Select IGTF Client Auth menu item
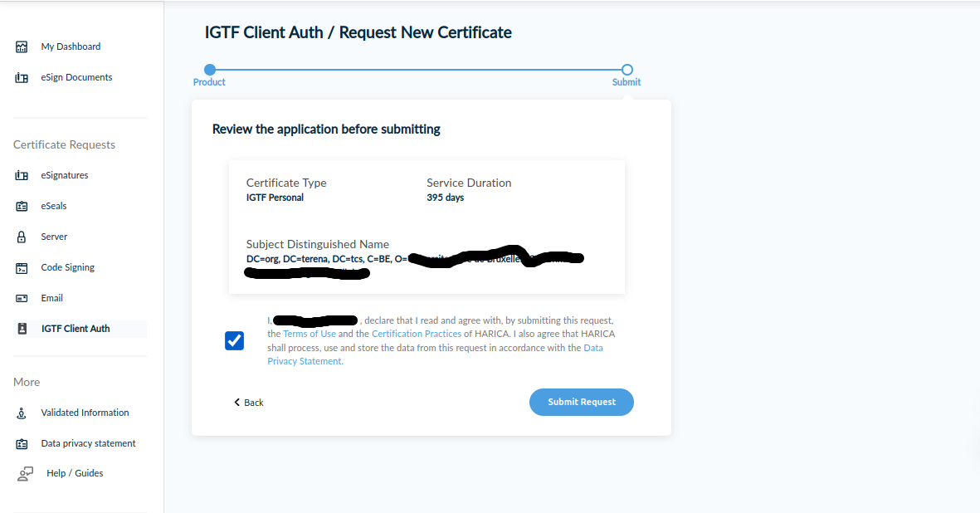 click(x=76, y=329)
